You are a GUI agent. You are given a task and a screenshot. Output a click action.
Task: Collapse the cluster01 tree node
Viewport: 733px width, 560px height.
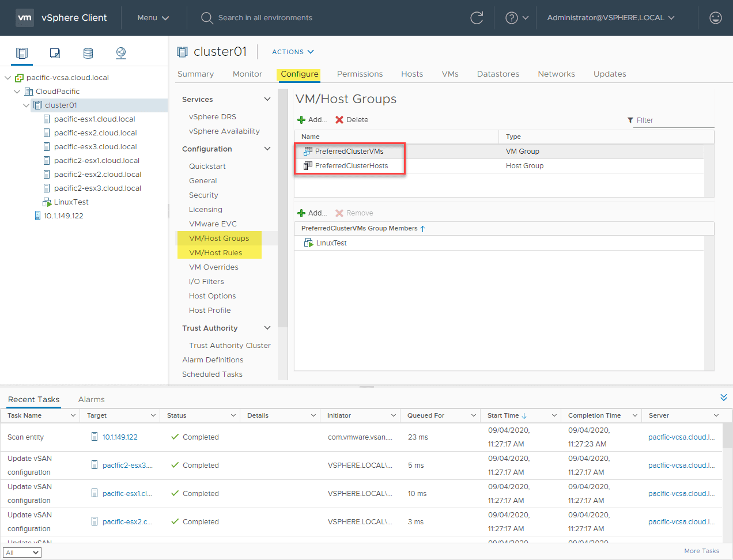pyautogui.click(x=26, y=105)
